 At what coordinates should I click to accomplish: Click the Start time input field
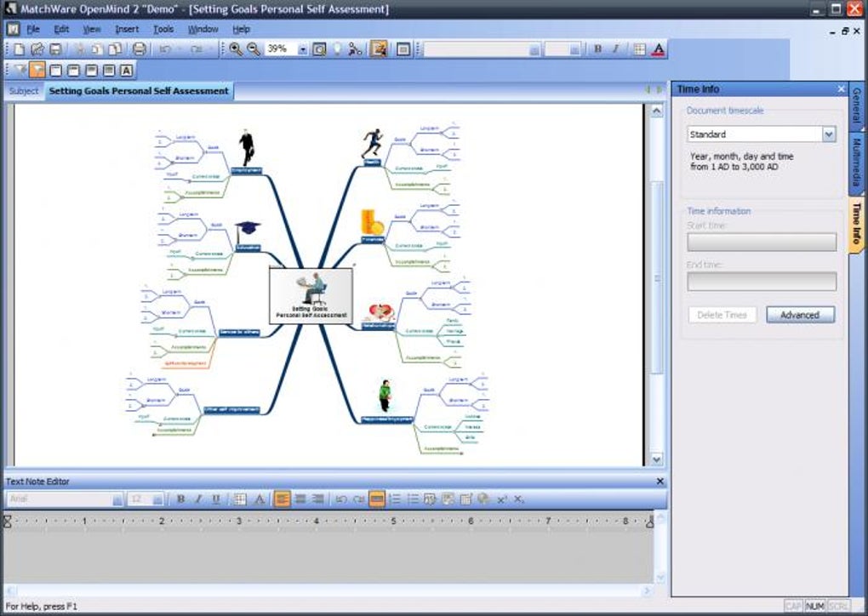762,242
